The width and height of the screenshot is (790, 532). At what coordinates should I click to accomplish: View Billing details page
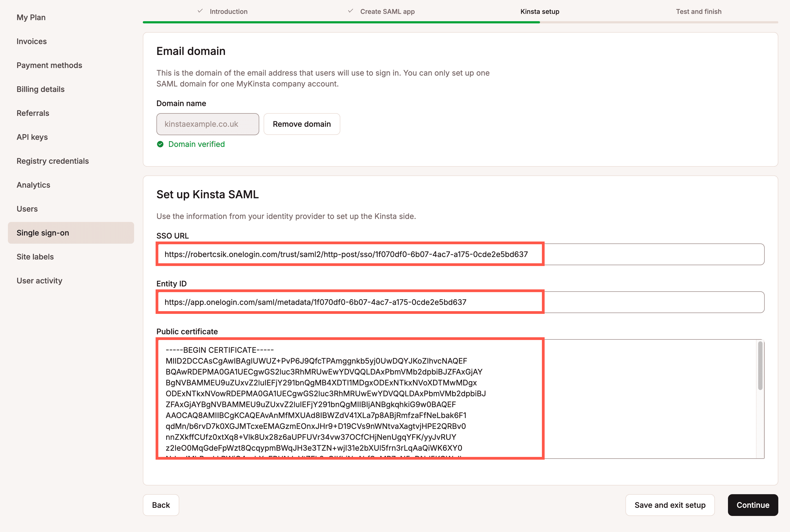(40, 89)
